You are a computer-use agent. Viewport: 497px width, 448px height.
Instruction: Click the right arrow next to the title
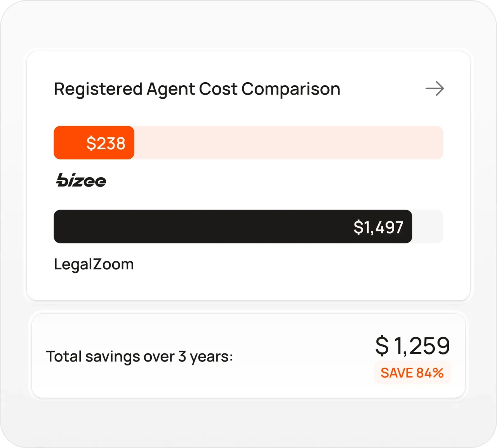434,89
